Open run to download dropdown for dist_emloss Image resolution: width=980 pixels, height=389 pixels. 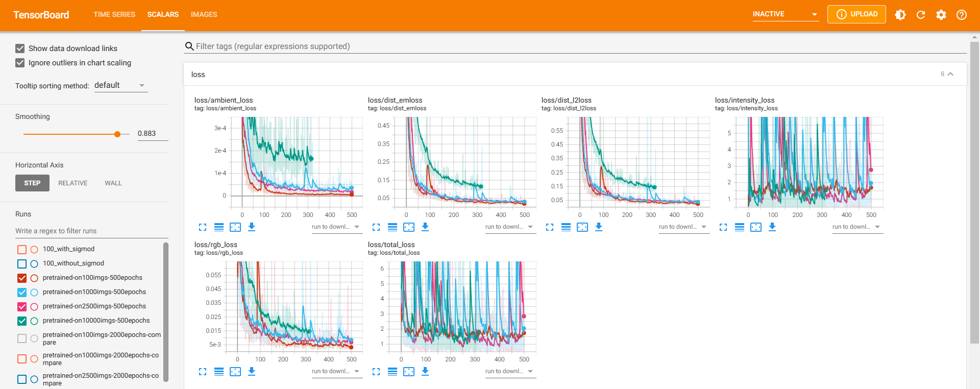click(510, 227)
